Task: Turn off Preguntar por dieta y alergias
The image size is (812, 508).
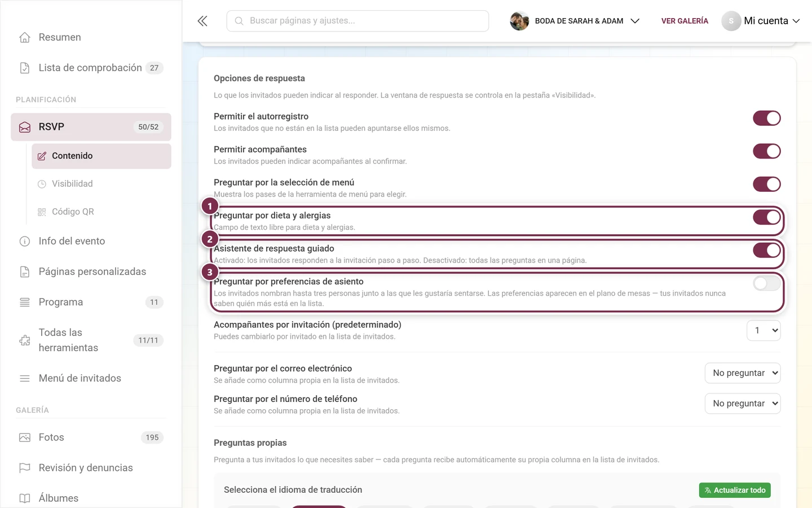Action: tap(767, 217)
